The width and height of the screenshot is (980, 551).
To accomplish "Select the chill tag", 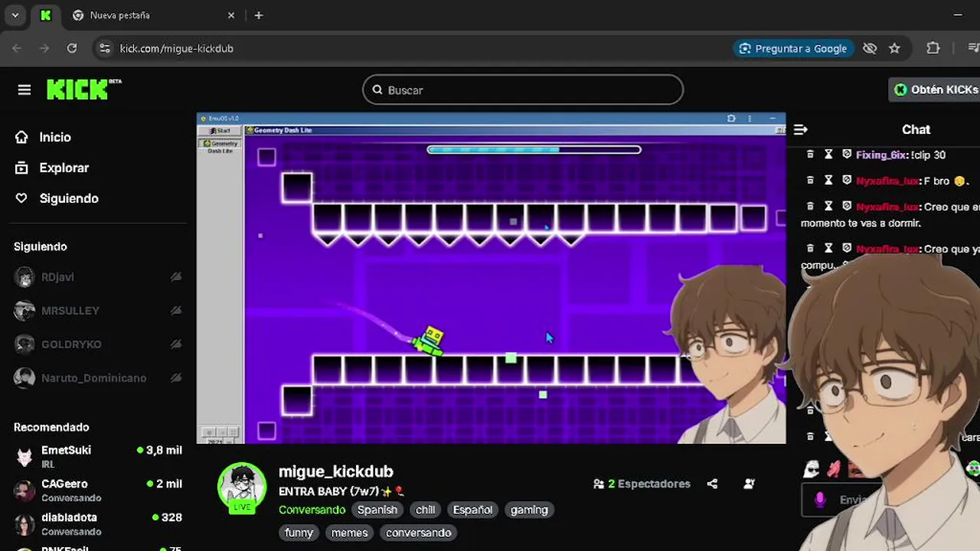I will coord(425,510).
